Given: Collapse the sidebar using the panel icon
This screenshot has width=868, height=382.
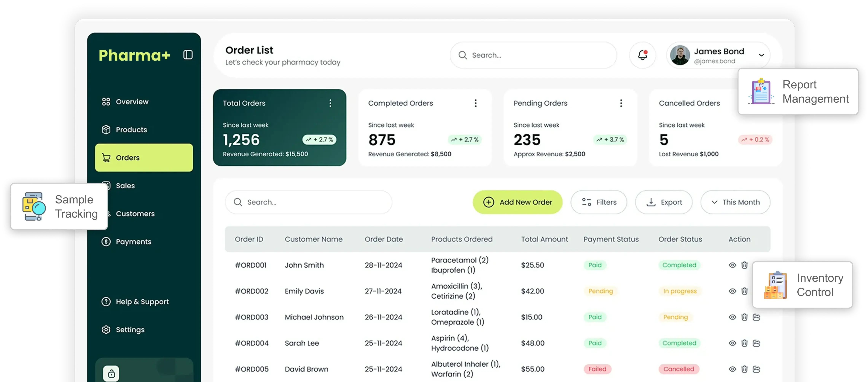Looking at the screenshot, I should 188,55.
